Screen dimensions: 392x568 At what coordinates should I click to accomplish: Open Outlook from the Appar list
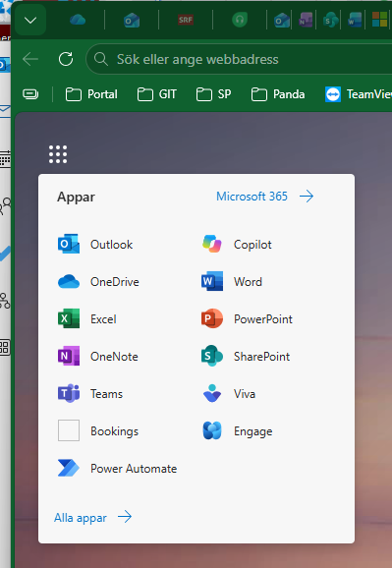click(95, 245)
